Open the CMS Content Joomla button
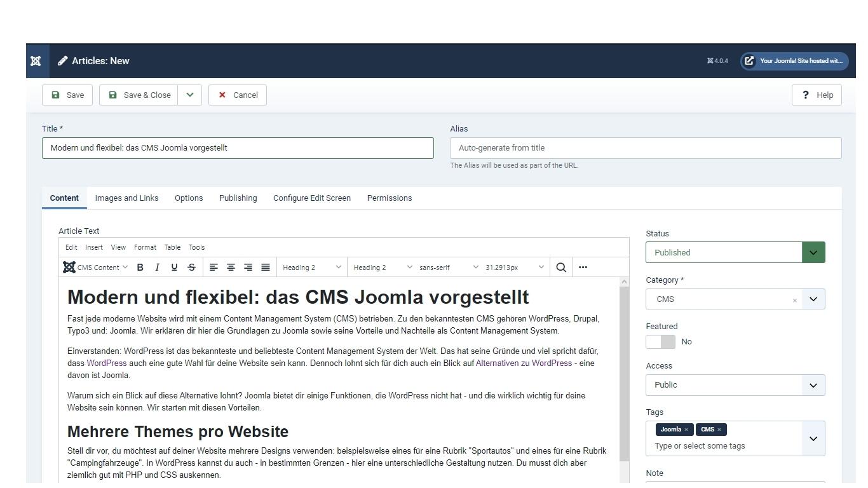868x488 pixels. coord(95,268)
